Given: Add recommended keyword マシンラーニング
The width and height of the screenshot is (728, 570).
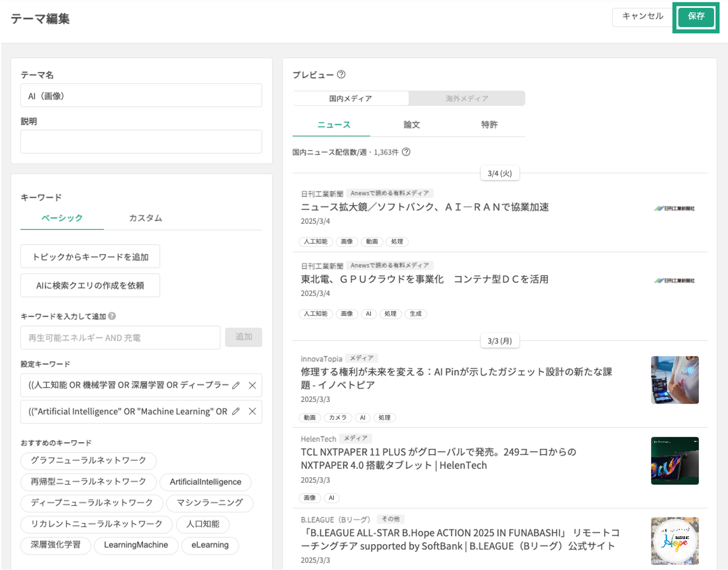Looking at the screenshot, I should [209, 503].
